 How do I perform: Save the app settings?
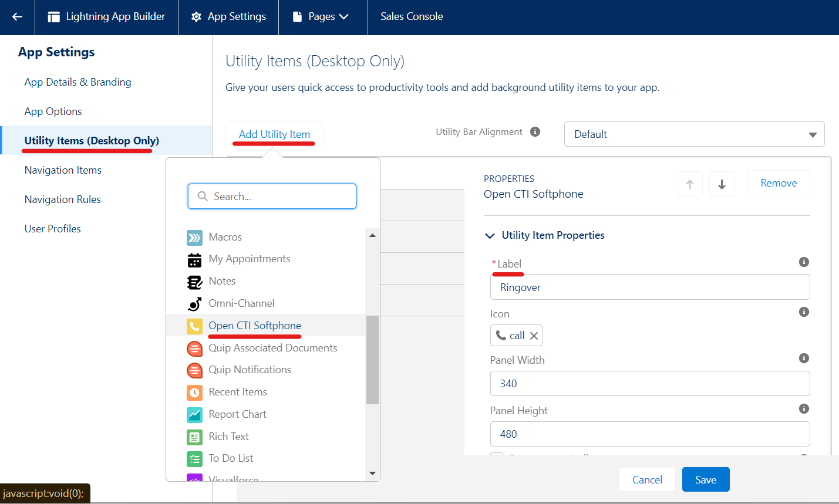706,479
